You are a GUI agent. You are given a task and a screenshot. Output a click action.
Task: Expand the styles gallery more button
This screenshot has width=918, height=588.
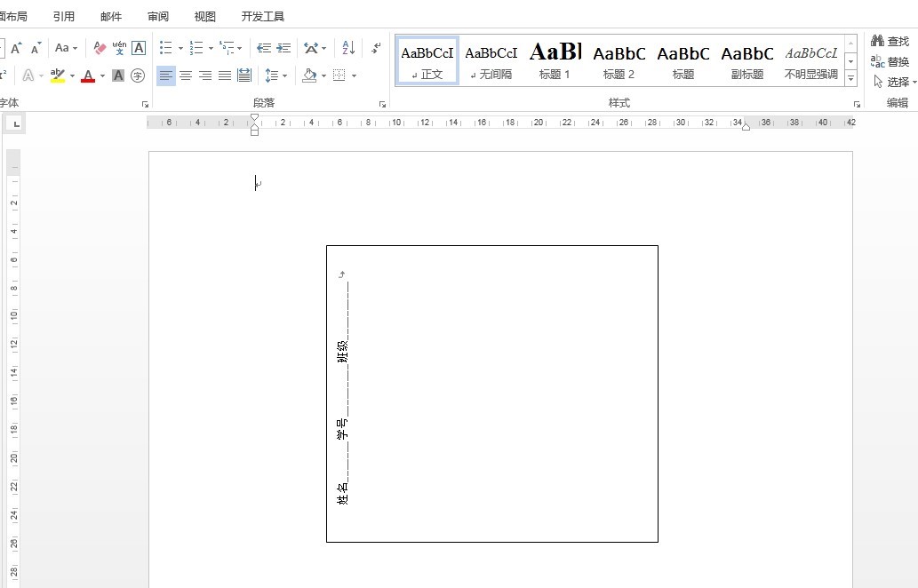(850, 79)
